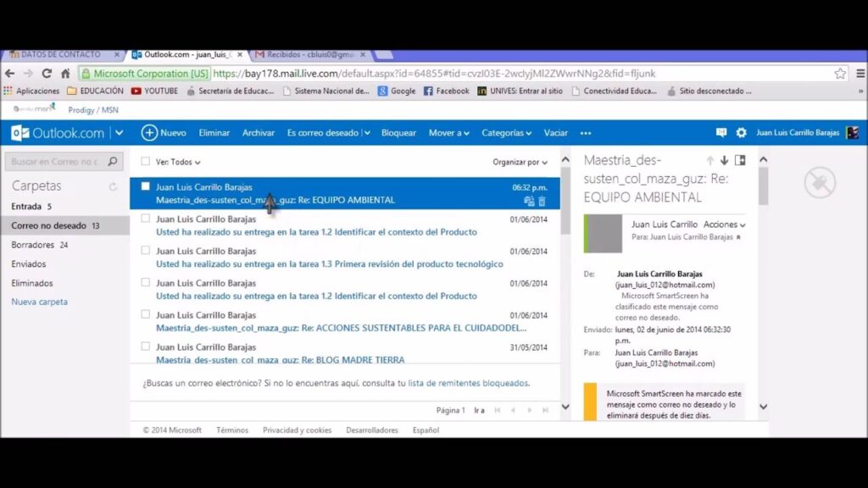Image resolution: width=868 pixels, height=488 pixels.
Task: Click the Nuevo plus icon to compose a message
Action: (149, 133)
